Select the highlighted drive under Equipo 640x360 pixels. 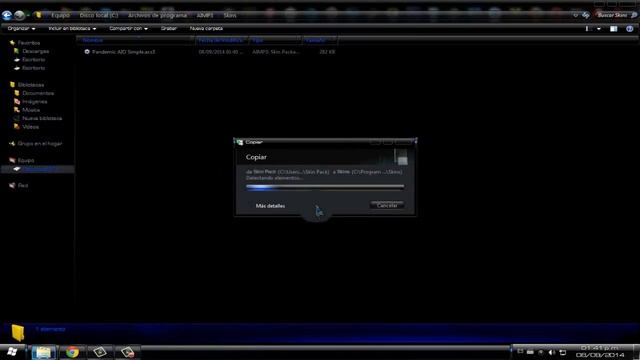point(38,169)
